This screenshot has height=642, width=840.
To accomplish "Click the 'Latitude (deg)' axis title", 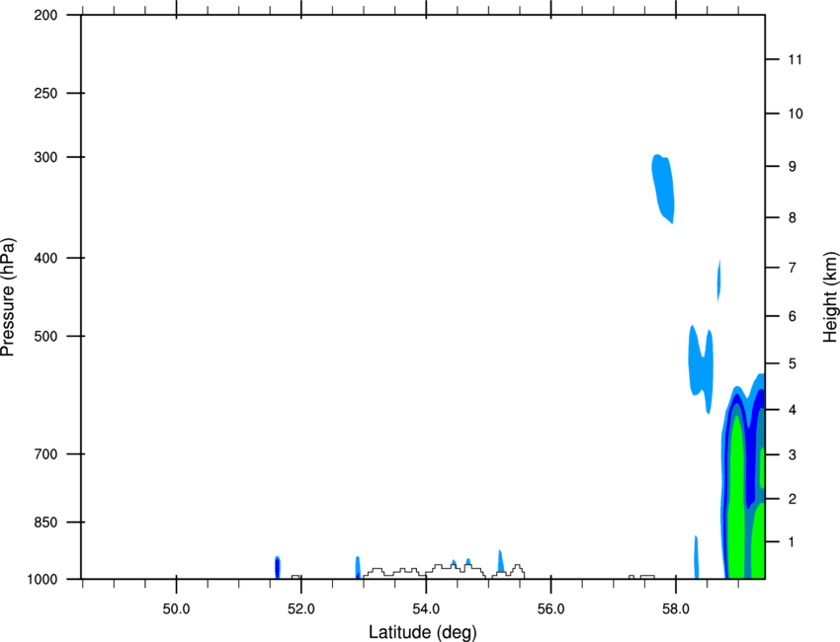I will point(422,632).
